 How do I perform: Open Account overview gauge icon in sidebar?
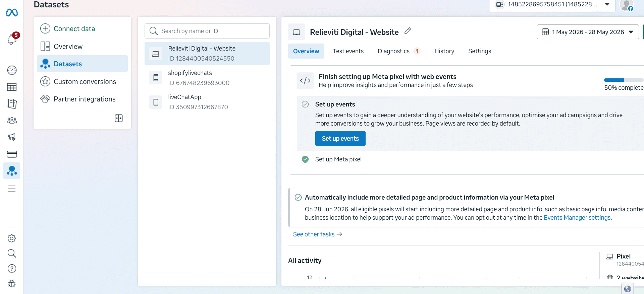pyautogui.click(x=12, y=70)
